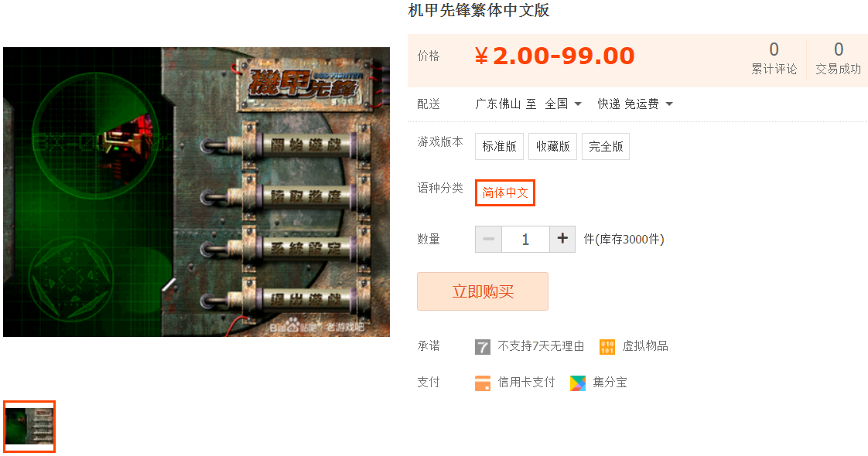Click the 集分宝 colorful icon
868x456 pixels.
(x=578, y=383)
